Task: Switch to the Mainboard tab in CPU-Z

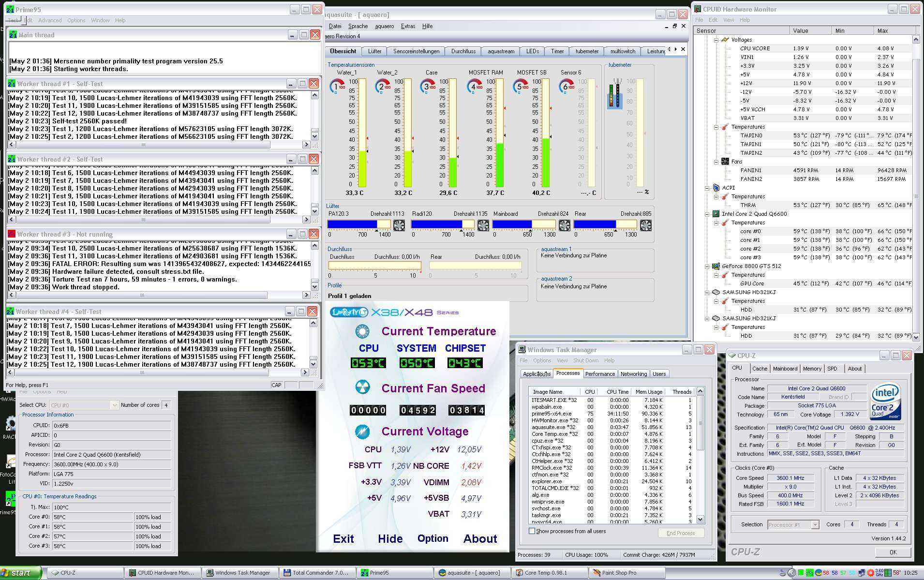Action: click(785, 369)
